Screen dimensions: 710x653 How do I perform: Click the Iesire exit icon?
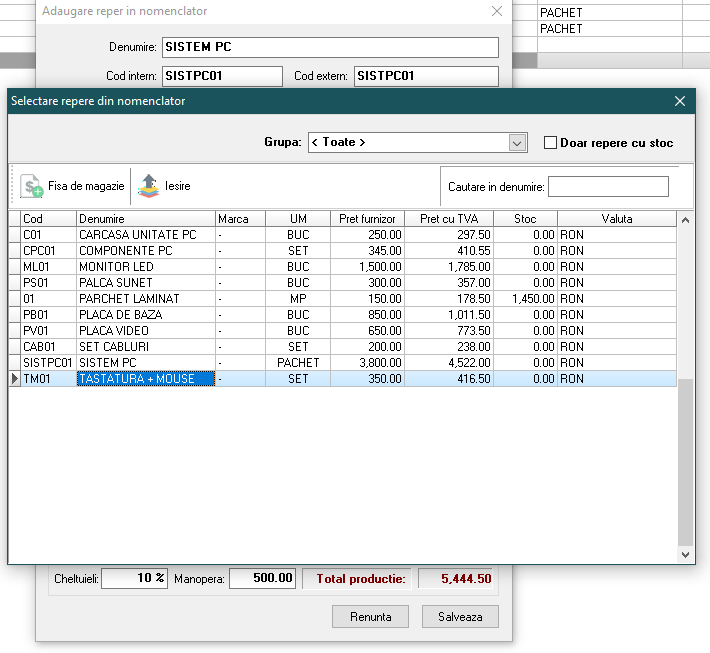(148, 186)
